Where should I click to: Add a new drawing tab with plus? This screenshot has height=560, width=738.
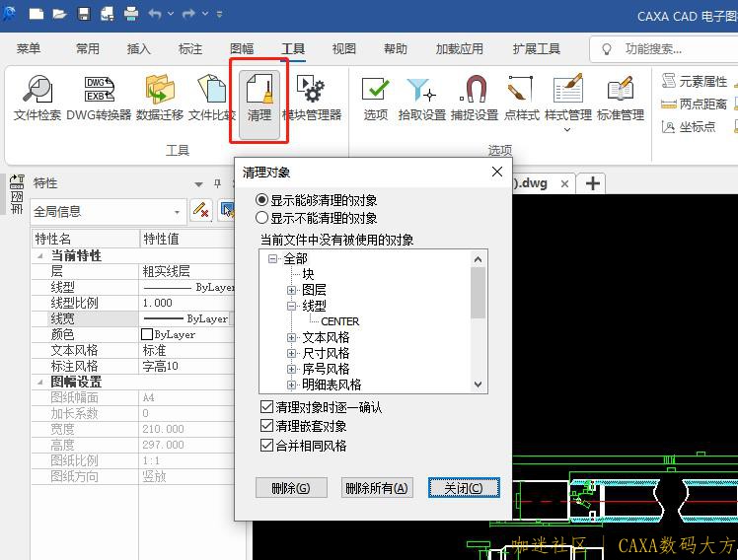[x=592, y=183]
